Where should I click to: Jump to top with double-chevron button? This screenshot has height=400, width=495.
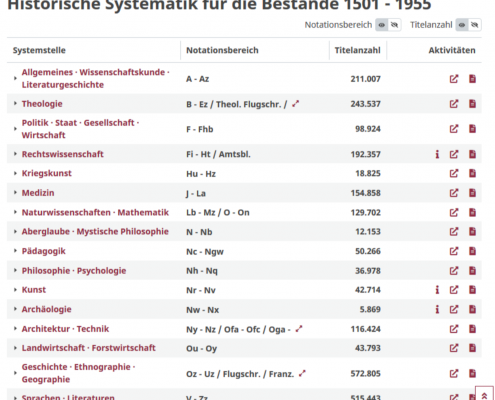(x=484, y=394)
